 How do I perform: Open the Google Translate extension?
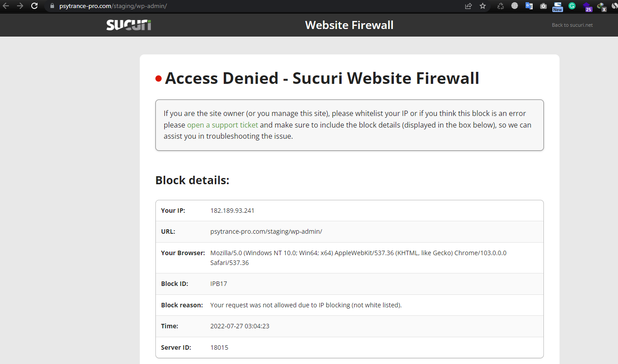click(529, 6)
